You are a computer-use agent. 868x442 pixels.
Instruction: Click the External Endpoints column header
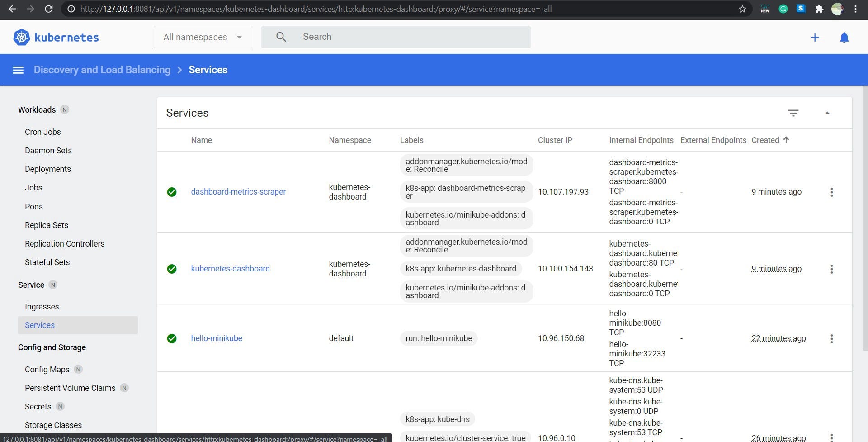[713, 140]
